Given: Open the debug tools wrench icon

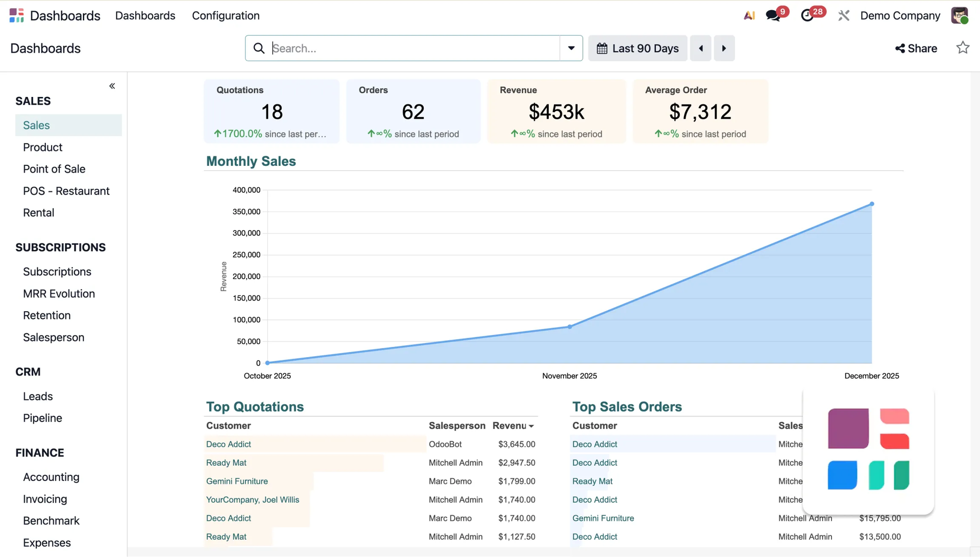Looking at the screenshot, I should pyautogui.click(x=844, y=16).
